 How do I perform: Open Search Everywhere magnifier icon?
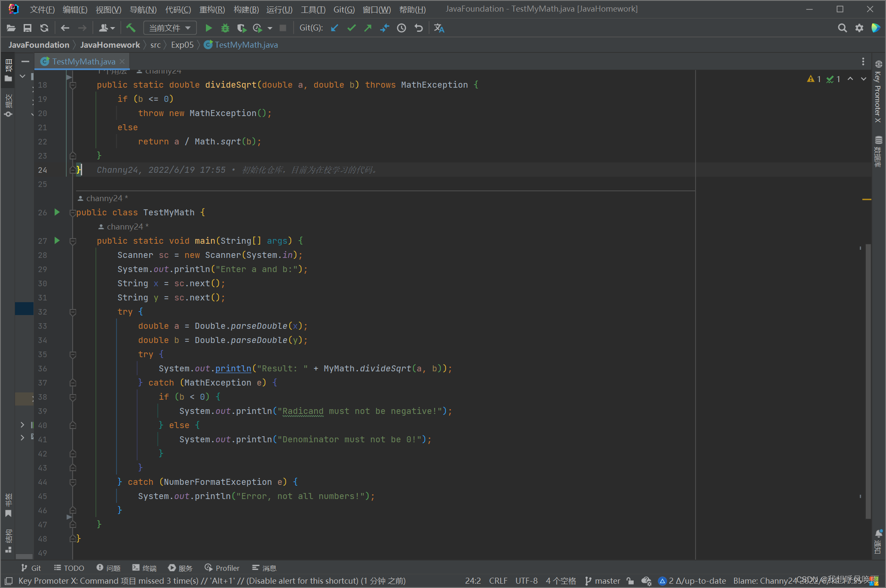(x=842, y=28)
